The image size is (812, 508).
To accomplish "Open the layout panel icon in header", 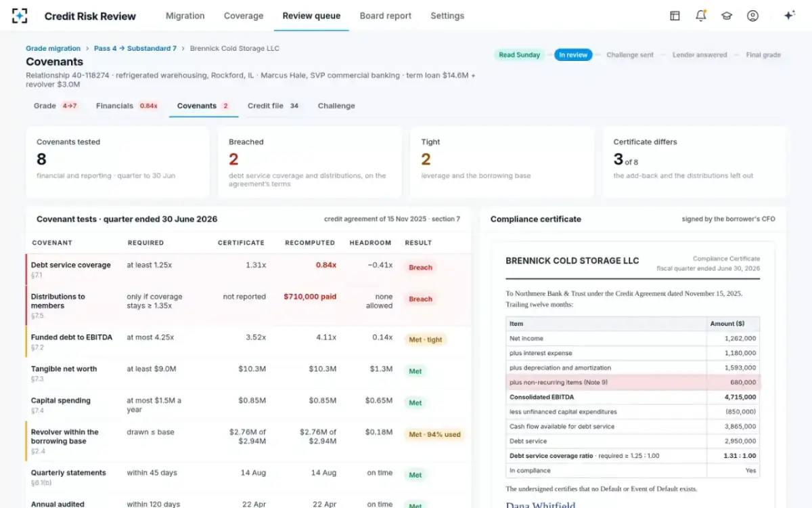I will tap(675, 16).
